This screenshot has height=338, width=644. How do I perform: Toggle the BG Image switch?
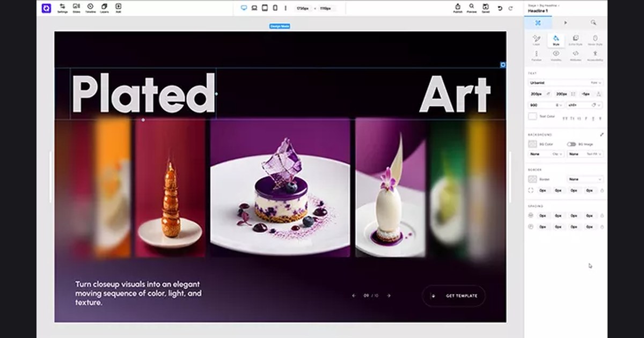[x=571, y=144]
